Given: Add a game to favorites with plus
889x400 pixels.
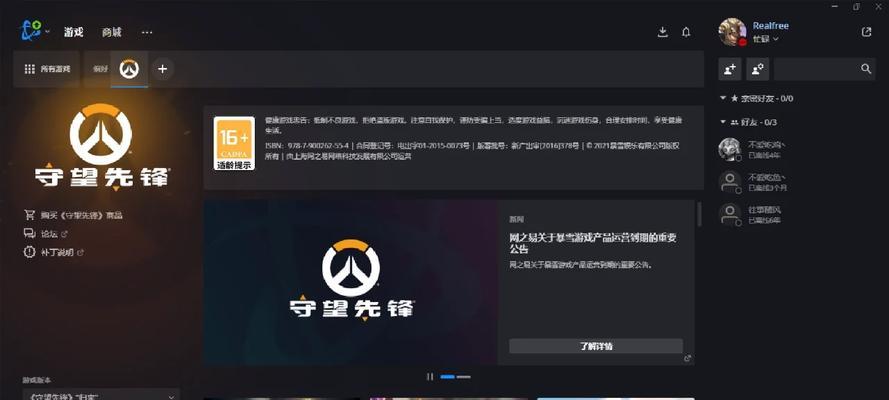Looking at the screenshot, I should click(163, 69).
